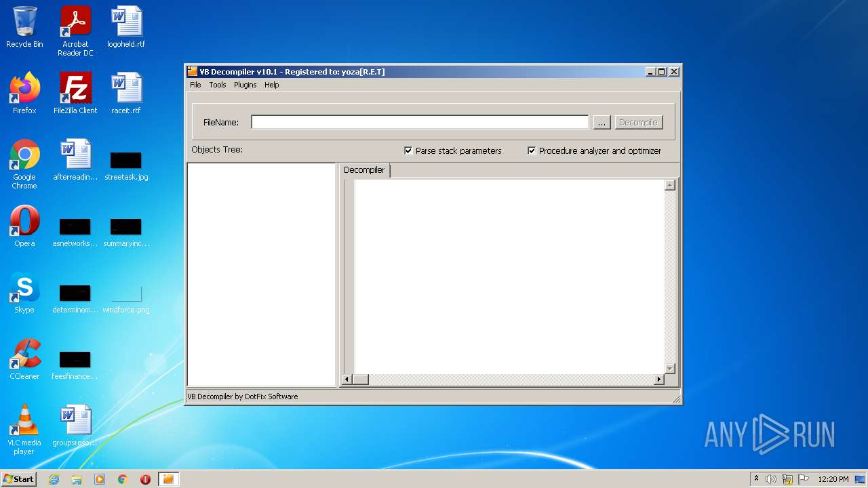Open Google Chrome desktop icon
Viewport: 868px width, 488px height.
coord(24,164)
